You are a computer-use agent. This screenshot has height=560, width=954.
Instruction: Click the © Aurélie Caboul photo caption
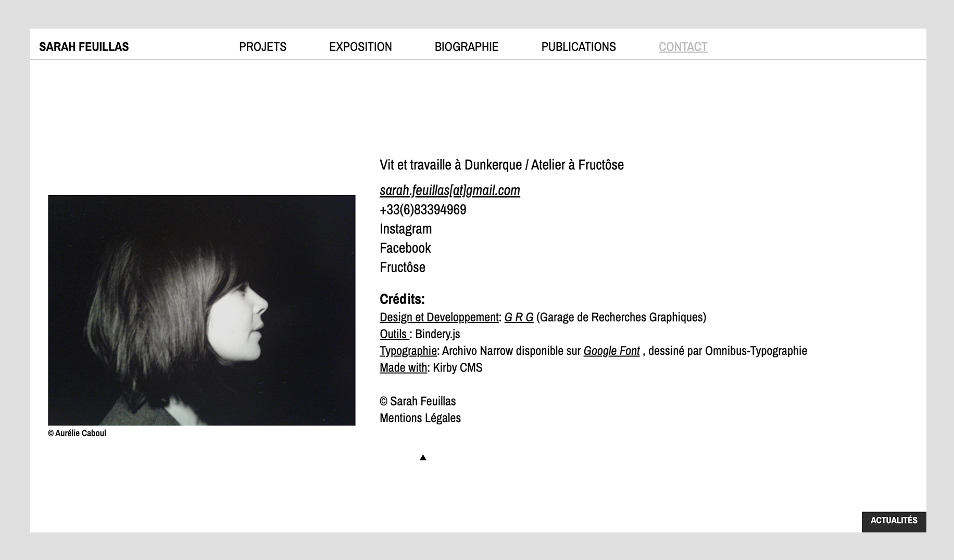(x=77, y=433)
